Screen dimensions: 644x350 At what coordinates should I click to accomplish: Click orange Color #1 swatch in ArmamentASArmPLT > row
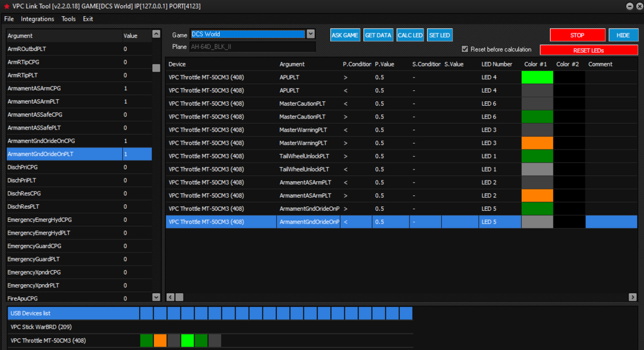[537, 196]
